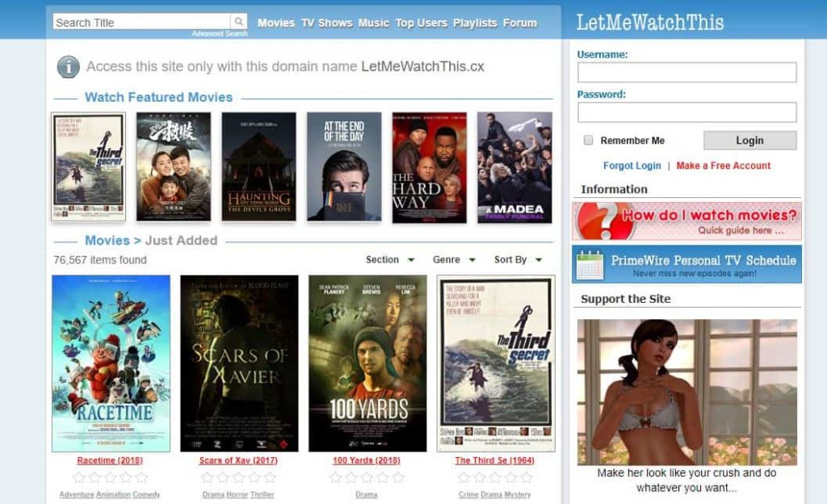827x504 pixels.
Task: Click the Watch Featured Movies heading
Action: [159, 98]
